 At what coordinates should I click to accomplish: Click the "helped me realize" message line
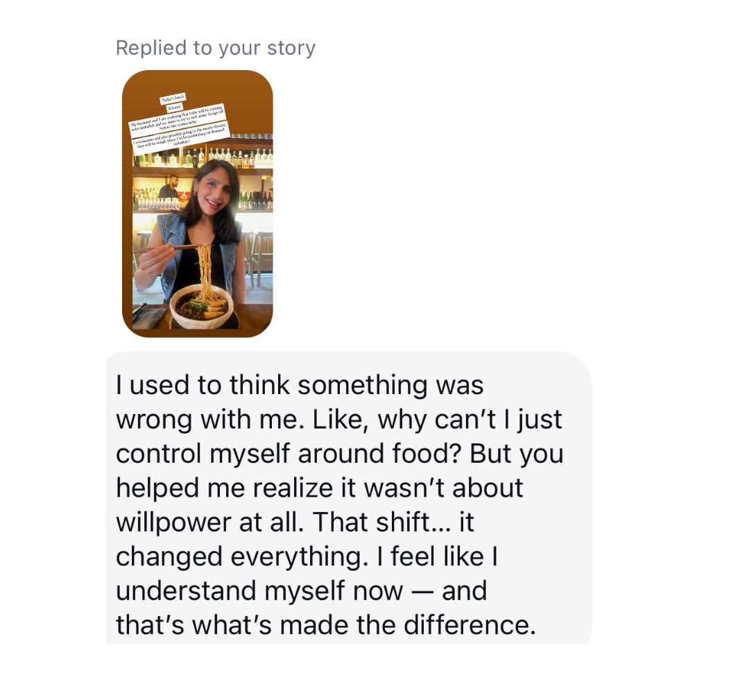click(319, 488)
